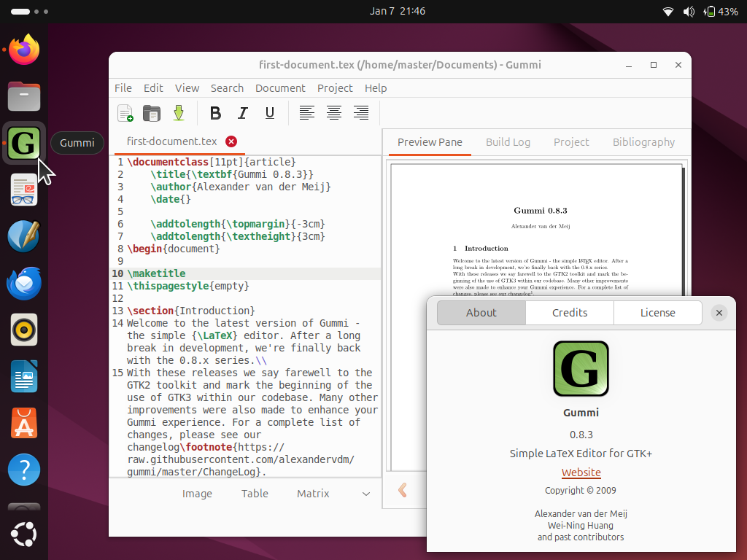Close the first-document.tex tab
The width and height of the screenshot is (747, 560).
[231, 141]
